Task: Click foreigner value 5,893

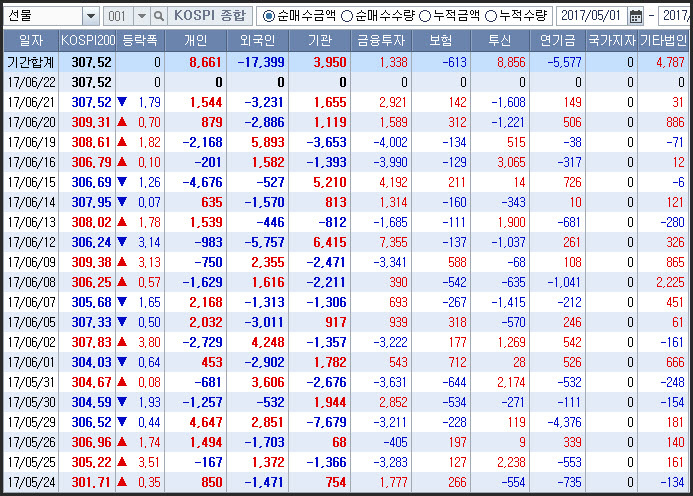Action: 268,142
